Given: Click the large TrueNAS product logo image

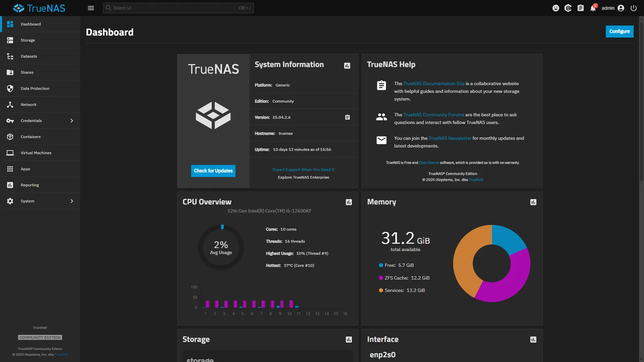Looking at the screenshot, I should point(213,115).
